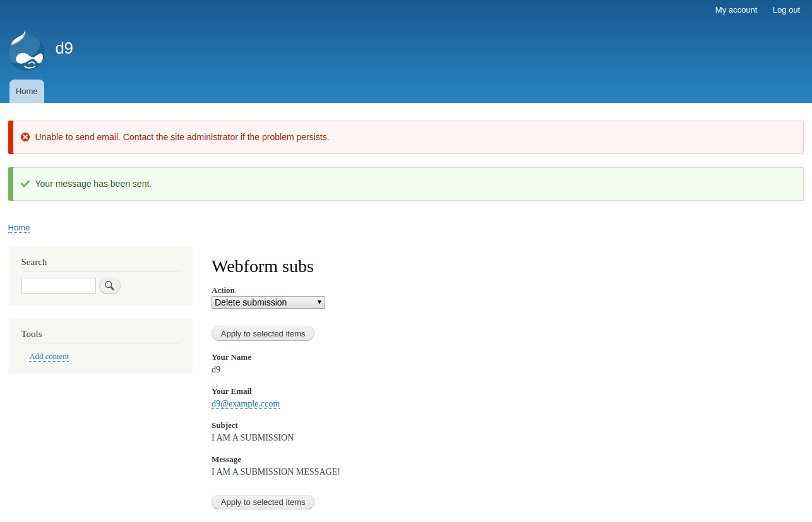The width and height of the screenshot is (812, 522).
Task: Click the error message text
Action: [181, 136]
